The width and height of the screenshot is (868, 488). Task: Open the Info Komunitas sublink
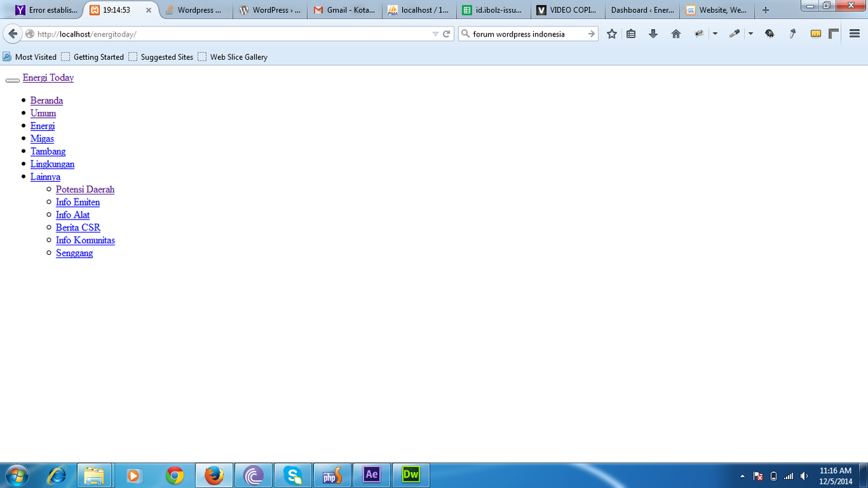85,240
